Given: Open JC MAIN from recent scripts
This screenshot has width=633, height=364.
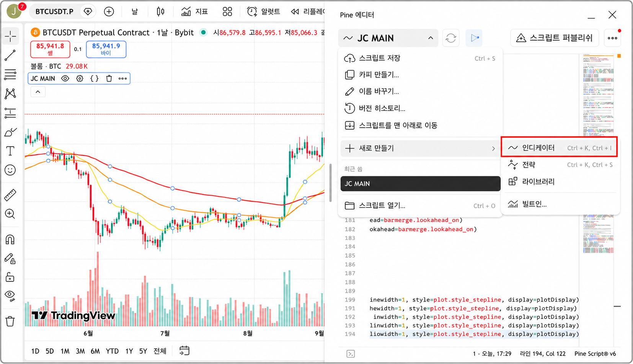Looking at the screenshot, I should (420, 184).
